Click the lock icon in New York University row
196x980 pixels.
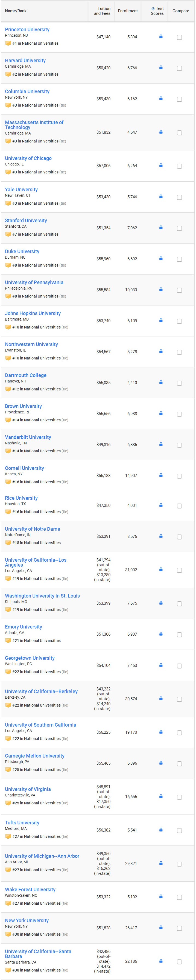pos(161,927)
